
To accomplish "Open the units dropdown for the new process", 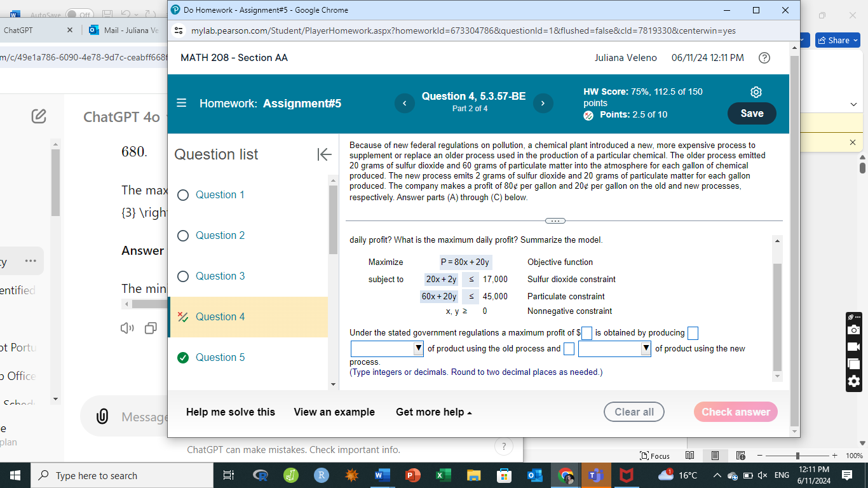I will coord(646,348).
